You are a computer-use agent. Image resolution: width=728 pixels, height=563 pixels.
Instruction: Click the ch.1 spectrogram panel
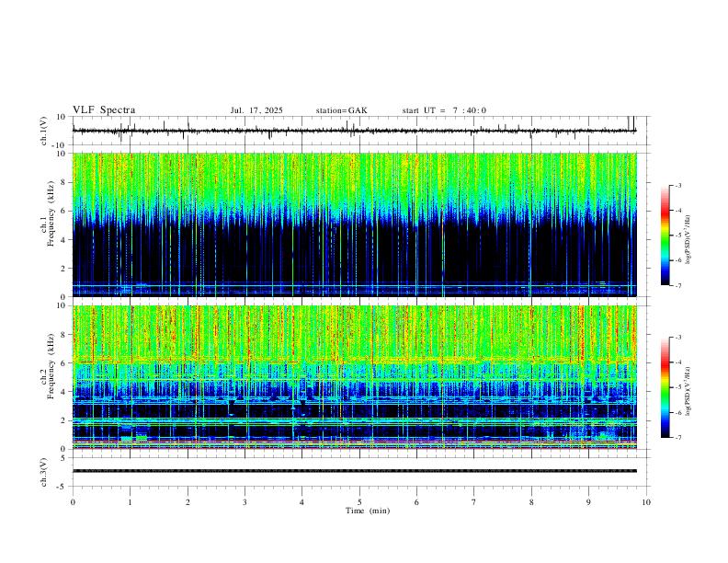click(x=354, y=224)
